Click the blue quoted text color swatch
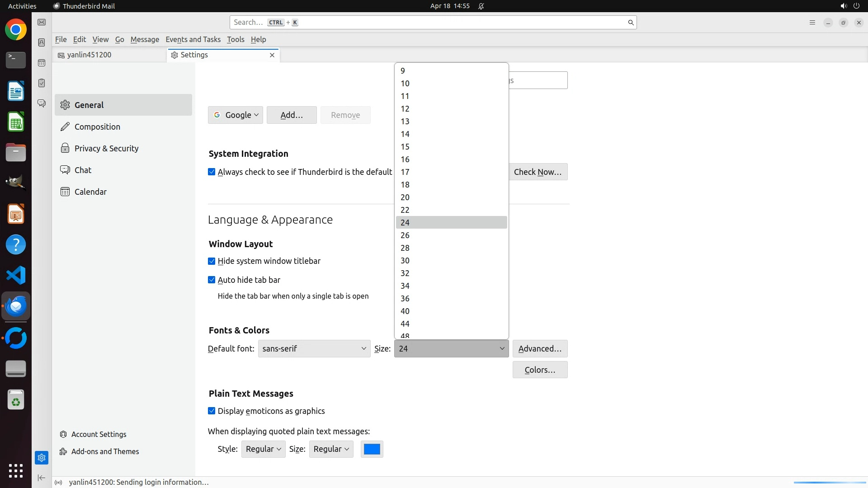 (x=372, y=449)
